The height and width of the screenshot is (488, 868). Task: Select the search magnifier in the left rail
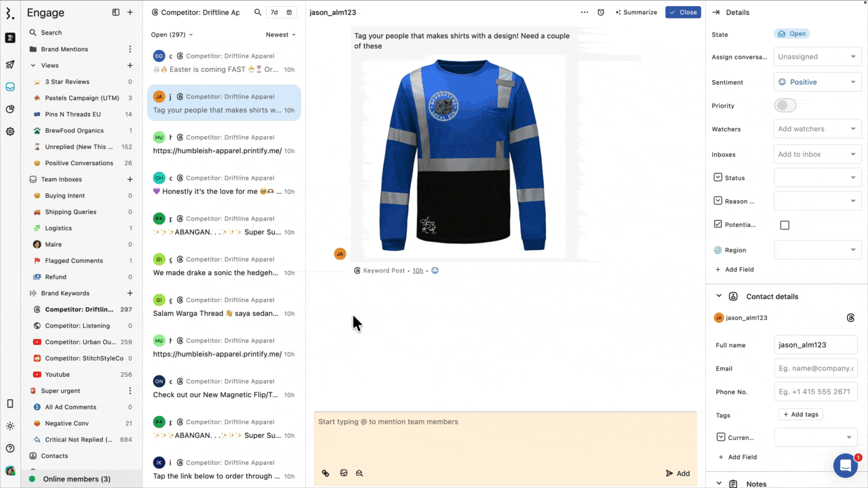click(32, 32)
